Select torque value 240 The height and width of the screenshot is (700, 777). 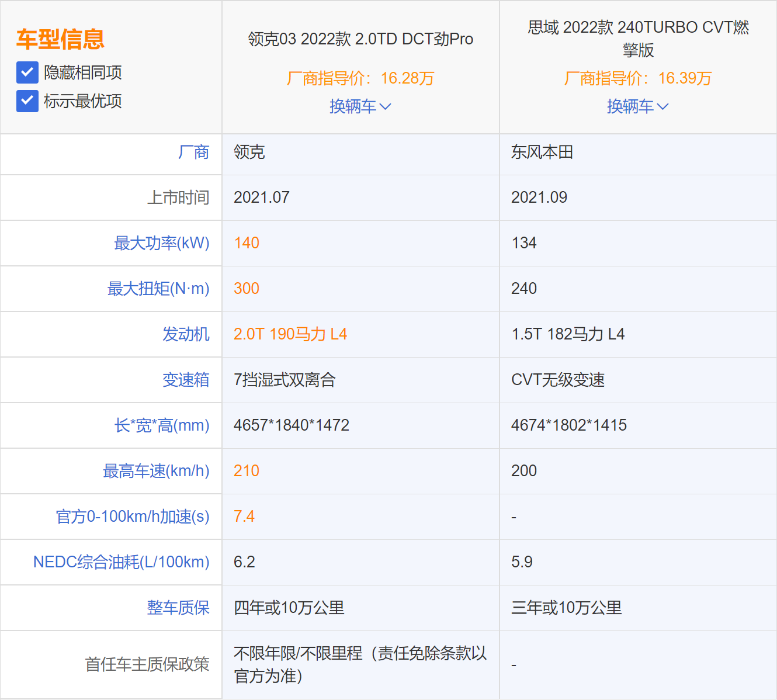tap(524, 289)
